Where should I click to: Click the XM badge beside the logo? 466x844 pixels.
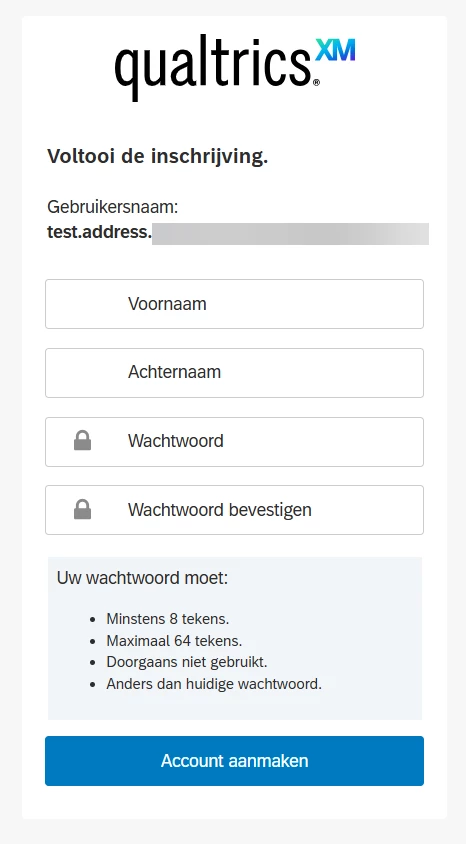click(335, 51)
